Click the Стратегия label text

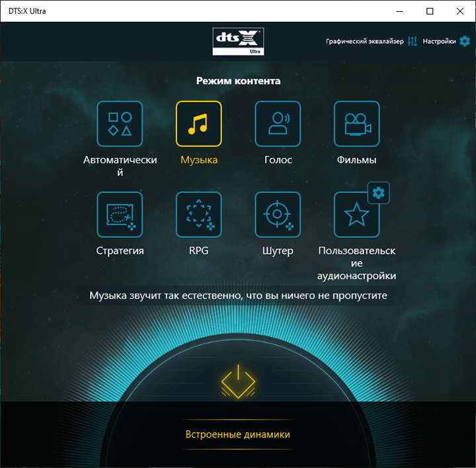click(x=120, y=251)
